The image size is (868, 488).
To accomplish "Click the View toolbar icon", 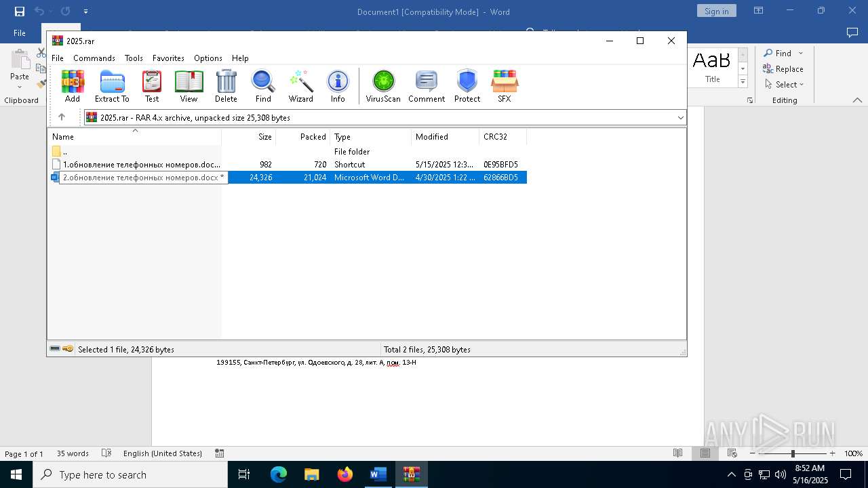I will (x=189, y=86).
